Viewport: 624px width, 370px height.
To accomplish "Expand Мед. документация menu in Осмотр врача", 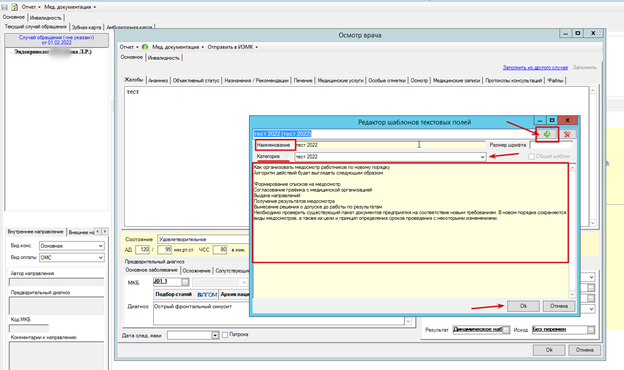I will click(x=178, y=47).
